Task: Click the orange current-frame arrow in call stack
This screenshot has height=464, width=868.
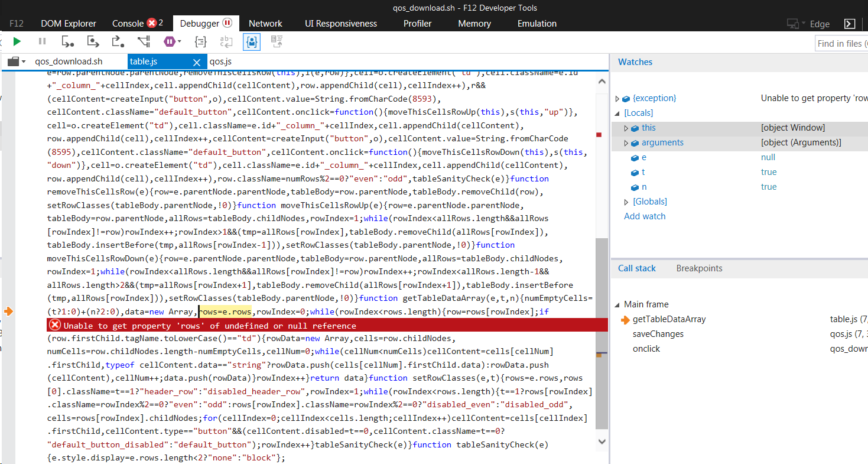Action: (626, 320)
